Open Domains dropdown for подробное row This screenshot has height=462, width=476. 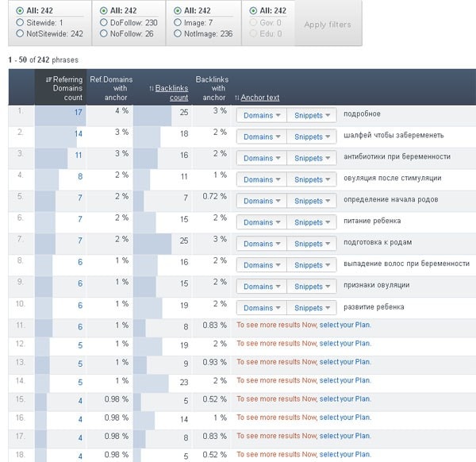click(262, 115)
